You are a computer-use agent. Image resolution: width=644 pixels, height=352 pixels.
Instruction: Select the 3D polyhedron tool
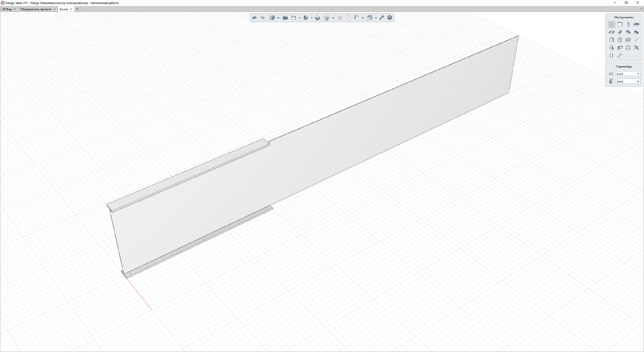pos(628,48)
